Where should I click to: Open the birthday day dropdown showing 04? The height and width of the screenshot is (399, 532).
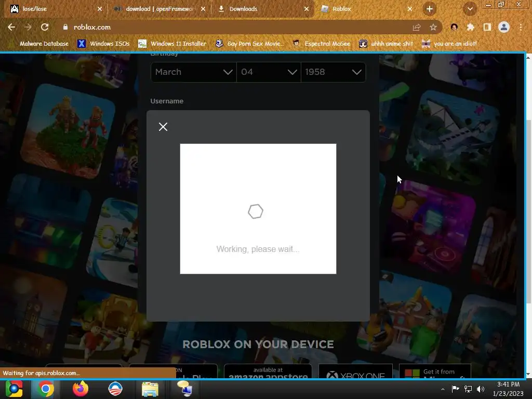[x=269, y=72]
